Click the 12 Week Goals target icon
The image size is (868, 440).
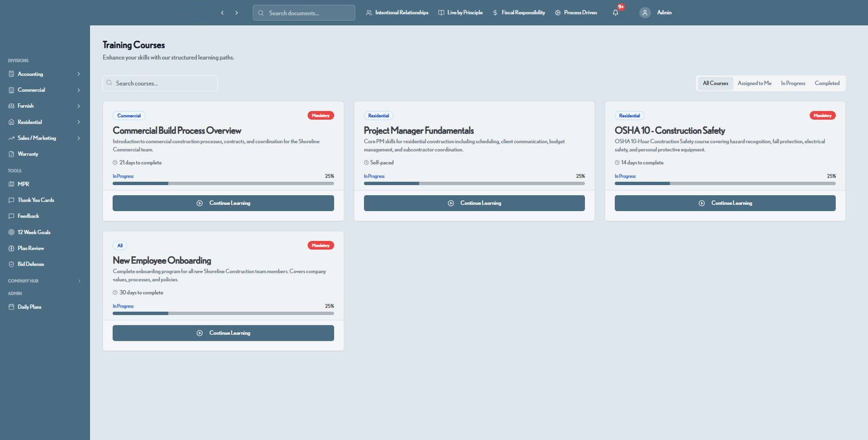click(12, 232)
